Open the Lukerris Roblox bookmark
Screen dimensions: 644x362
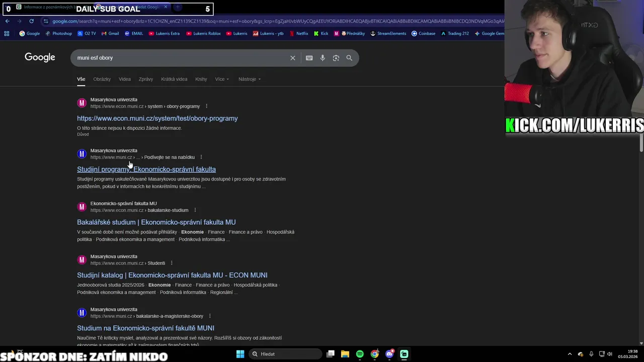tap(203, 34)
